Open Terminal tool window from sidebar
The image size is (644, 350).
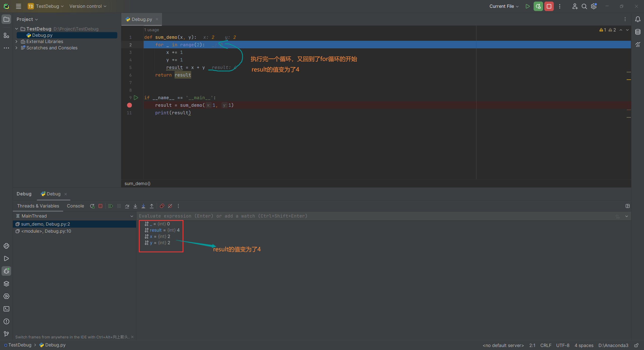point(6,309)
